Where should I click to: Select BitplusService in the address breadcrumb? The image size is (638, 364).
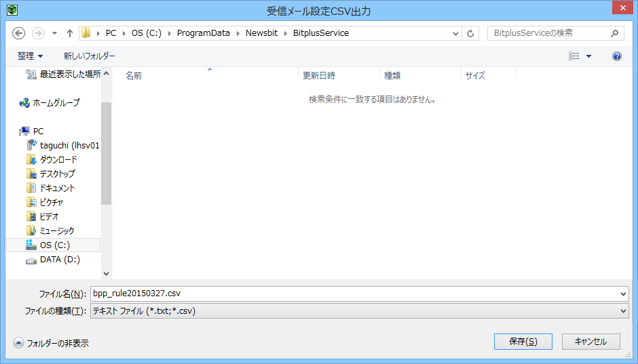tap(321, 33)
